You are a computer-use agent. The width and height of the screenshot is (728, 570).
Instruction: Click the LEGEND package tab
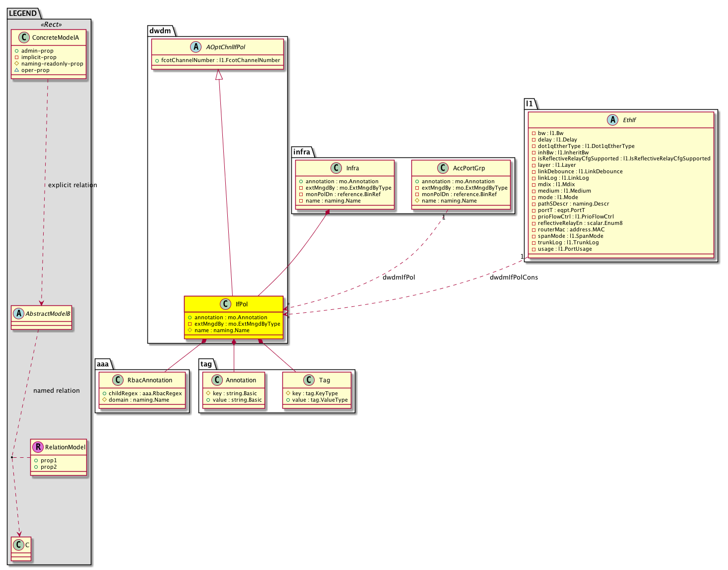click(23, 13)
